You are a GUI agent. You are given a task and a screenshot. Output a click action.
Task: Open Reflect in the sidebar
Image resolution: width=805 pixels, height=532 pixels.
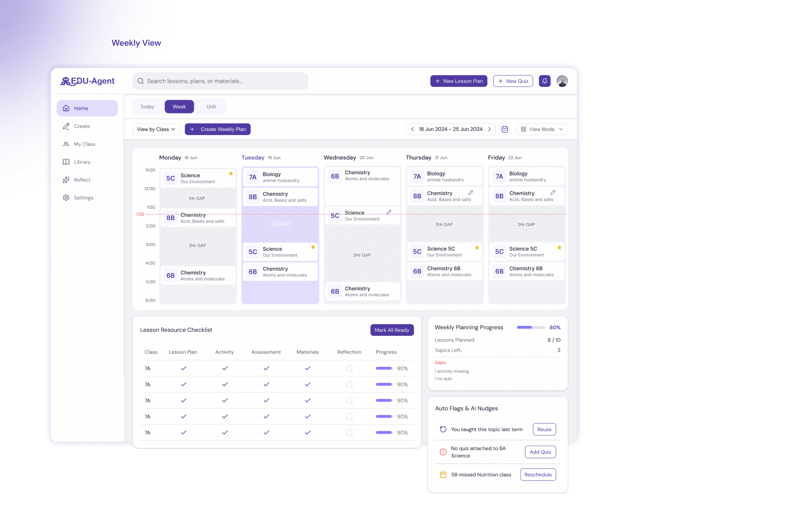pyautogui.click(x=82, y=180)
